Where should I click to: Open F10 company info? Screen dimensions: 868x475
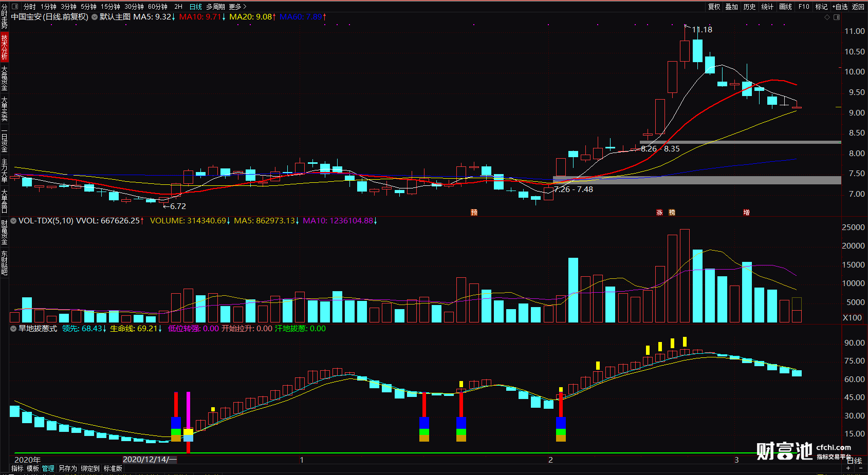click(804, 7)
